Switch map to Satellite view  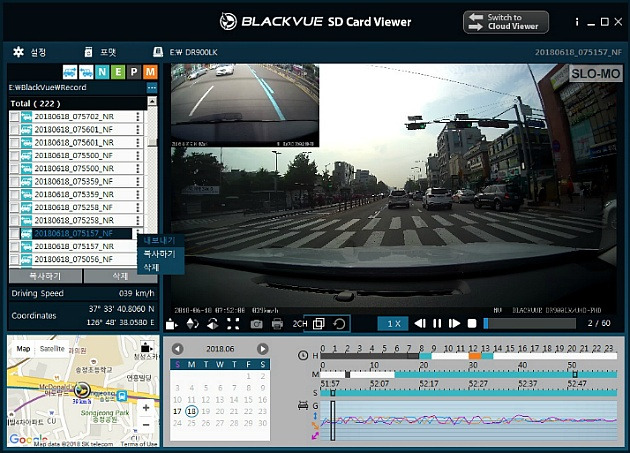click(x=52, y=349)
